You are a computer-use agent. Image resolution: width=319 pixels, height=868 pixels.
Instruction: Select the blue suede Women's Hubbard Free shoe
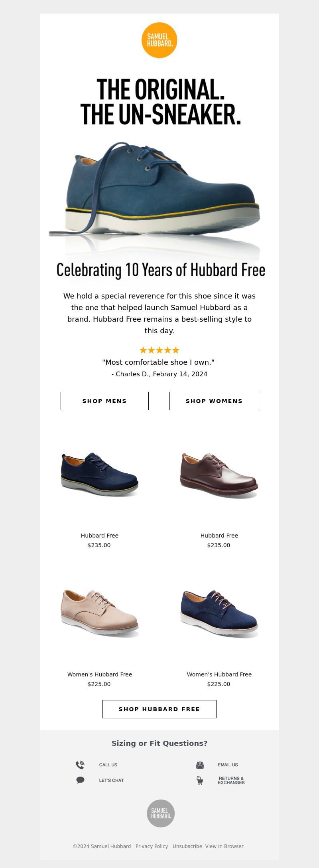tap(219, 613)
